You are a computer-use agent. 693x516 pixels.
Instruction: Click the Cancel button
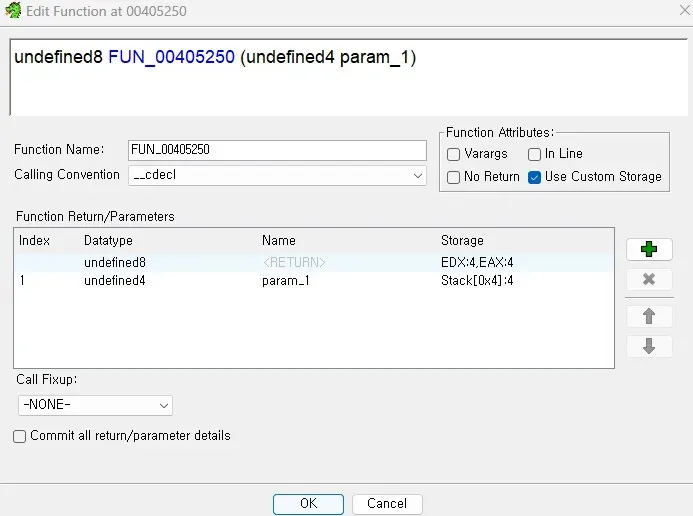point(386,504)
